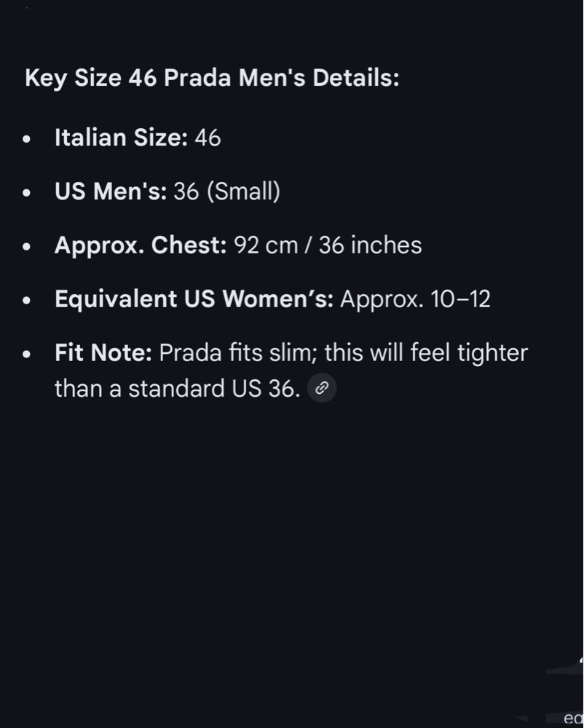
Task: Click the 'than a standard US 36.' line
Action: pos(178,388)
